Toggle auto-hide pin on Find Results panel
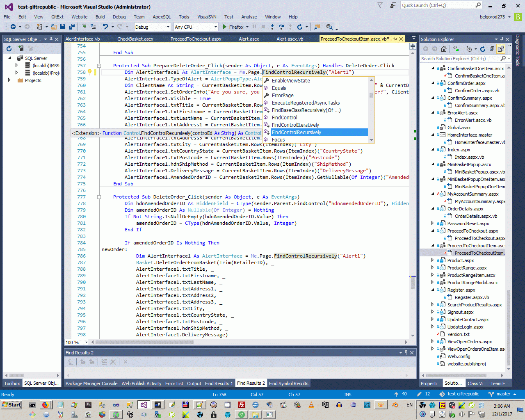Image resolution: width=525 pixels, height=420 pixels. 406,352
